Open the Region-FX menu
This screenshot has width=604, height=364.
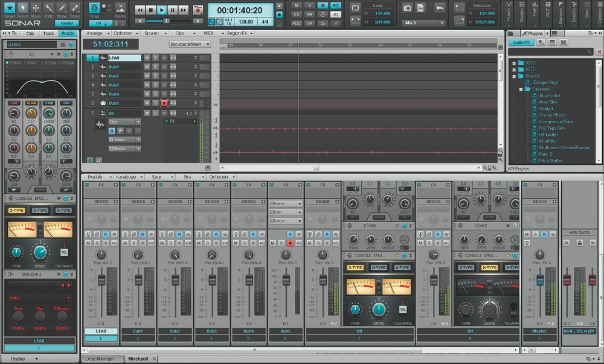coord(240,33)
